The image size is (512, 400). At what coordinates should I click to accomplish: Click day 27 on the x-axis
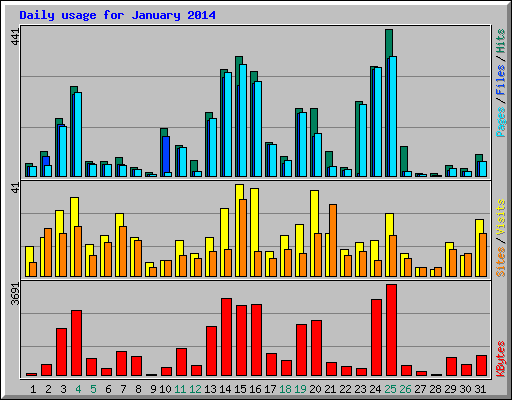pyautogui.click(x=421, y=389)
